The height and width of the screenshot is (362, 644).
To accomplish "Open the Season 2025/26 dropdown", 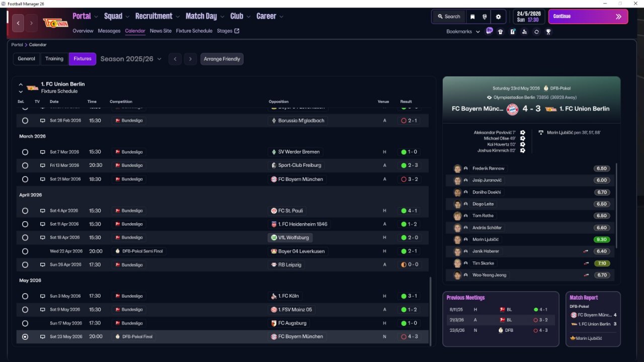I will point(131,59).
